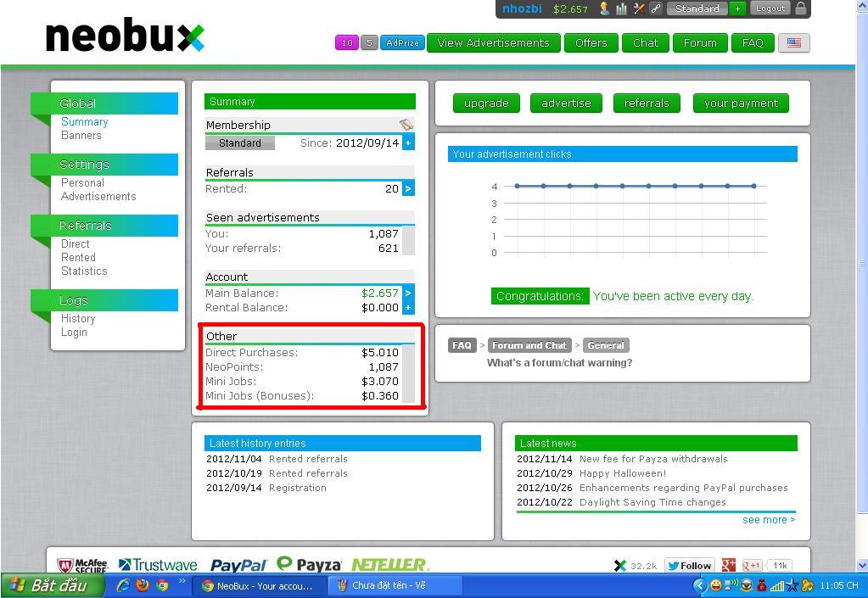
Task: Click the neobux logo
Action: point(125,36)
